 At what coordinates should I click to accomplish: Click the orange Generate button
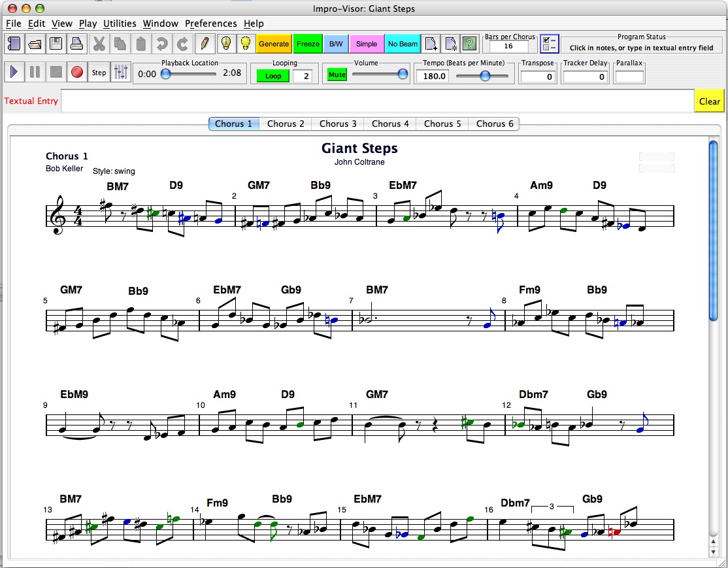click(274, 44)
